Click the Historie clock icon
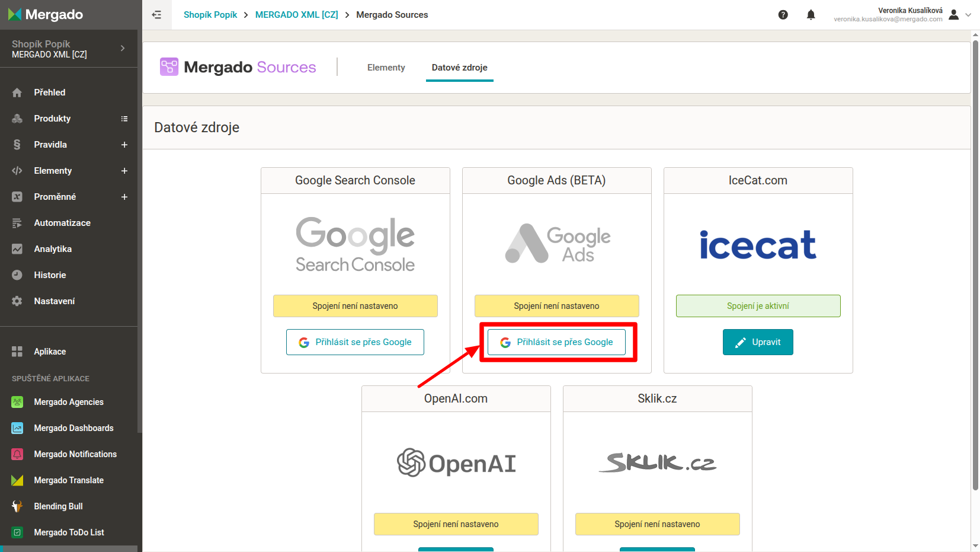The height and width of the screenshot is (552, 980). [x=17, y=275]
